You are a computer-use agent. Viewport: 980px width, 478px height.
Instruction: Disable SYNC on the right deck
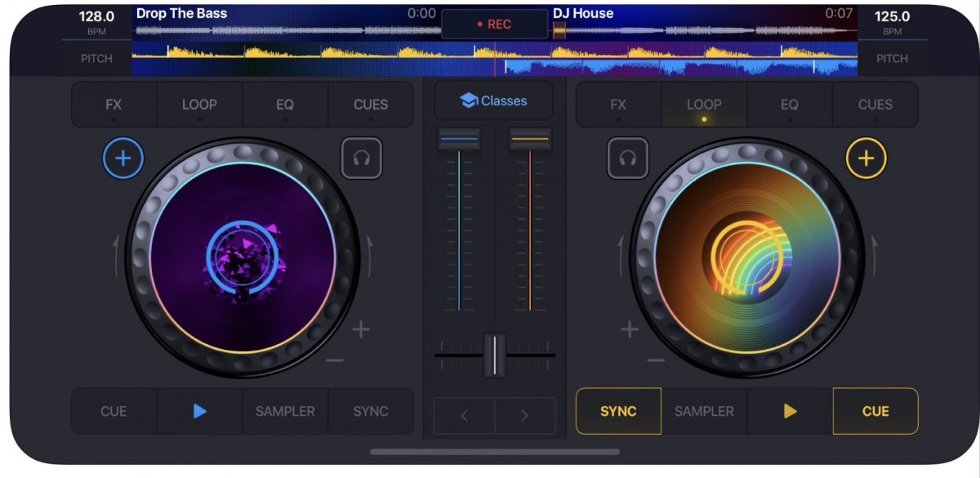[x=618, y=411]
